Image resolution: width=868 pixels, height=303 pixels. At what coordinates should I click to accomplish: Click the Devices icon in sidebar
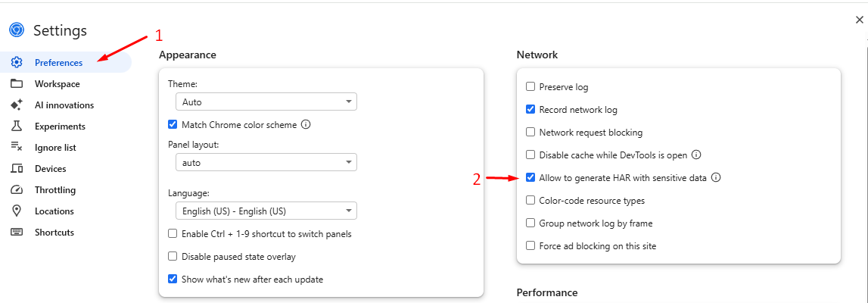coord(17,169)
